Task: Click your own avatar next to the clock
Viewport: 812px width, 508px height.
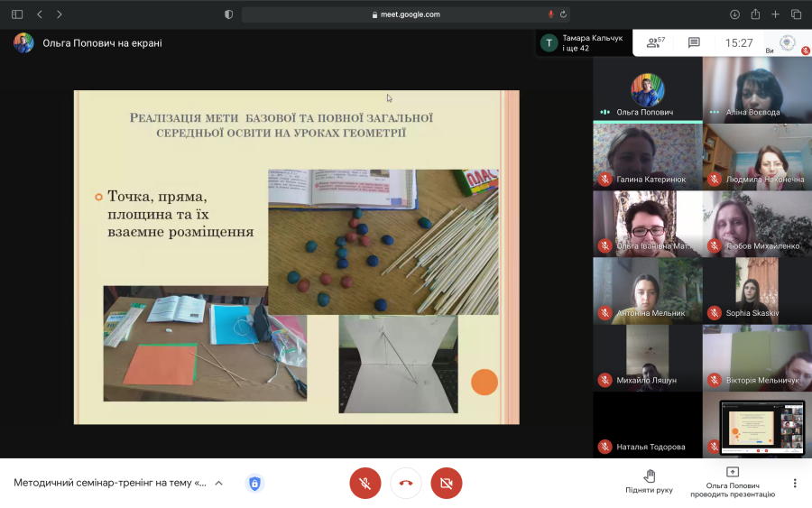Action: tap(787, 43)
